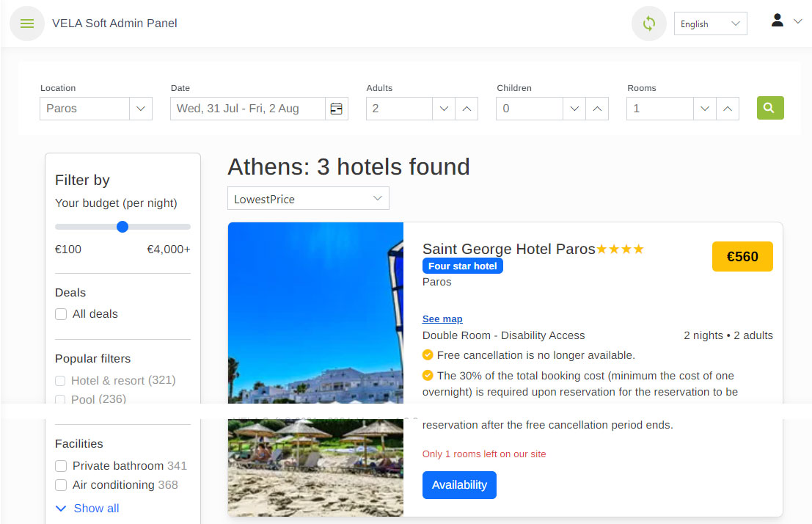Expand the Paros location dropdown
Screen dimensions: 812x524
click(x=140, y=109)
